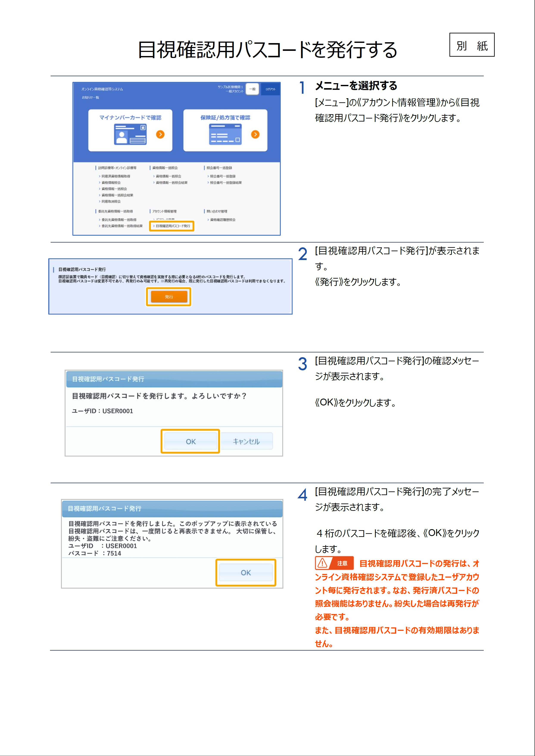
Task: Click the アカウント情報管理 section heading
Action: pyautogui.click(x=164, y=212)
